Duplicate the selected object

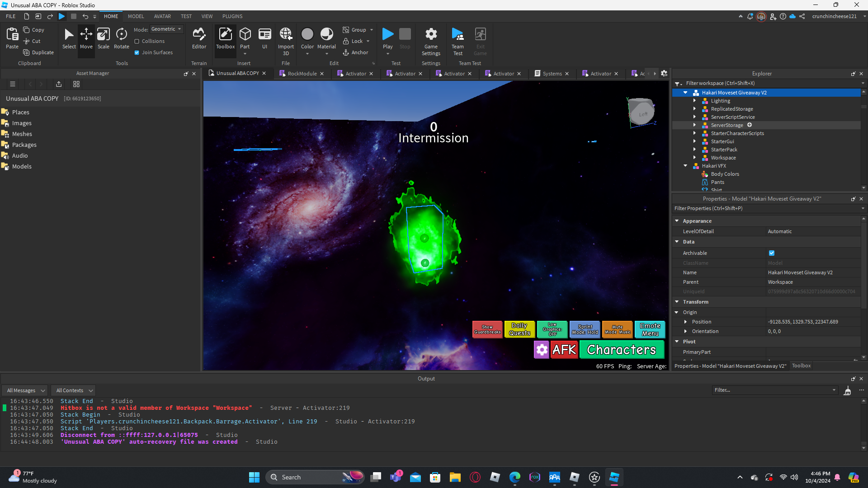pos(38,52)
